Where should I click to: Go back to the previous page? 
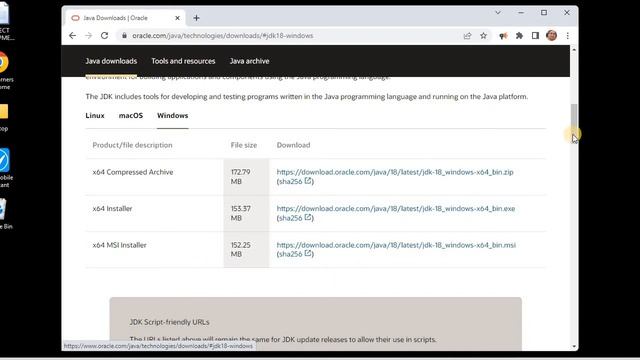coord(73,36)
